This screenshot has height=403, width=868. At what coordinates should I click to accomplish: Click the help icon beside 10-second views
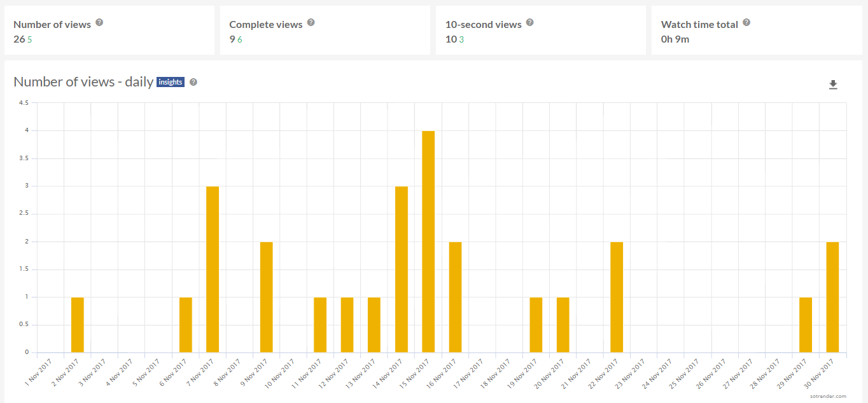(529, 22)
